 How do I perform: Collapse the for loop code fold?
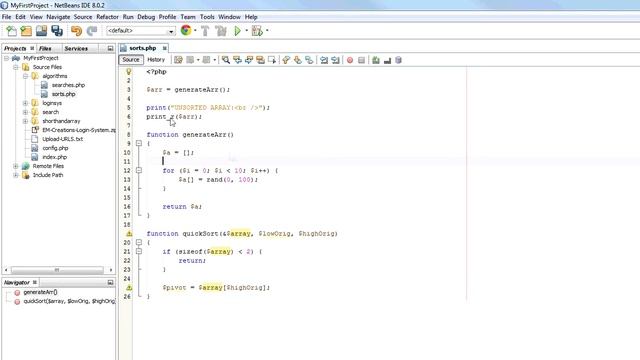pyautogui.click(x=139, y=170)
